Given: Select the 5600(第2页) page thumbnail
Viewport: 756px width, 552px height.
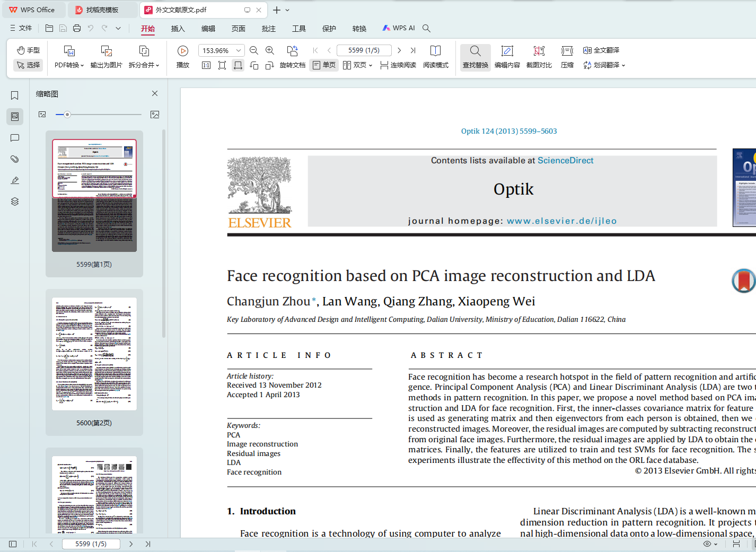Looking at the screenshot, I should pyautogui.click(x=94, y=354).
